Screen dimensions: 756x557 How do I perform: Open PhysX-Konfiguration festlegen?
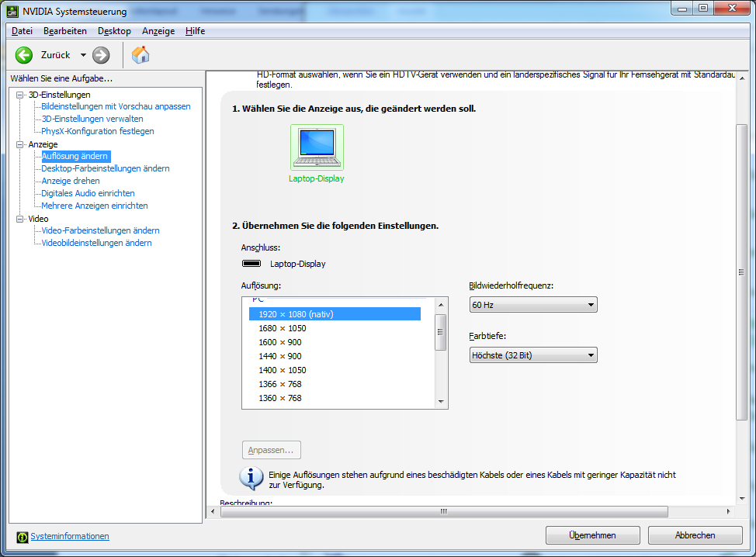click(98, 131)
